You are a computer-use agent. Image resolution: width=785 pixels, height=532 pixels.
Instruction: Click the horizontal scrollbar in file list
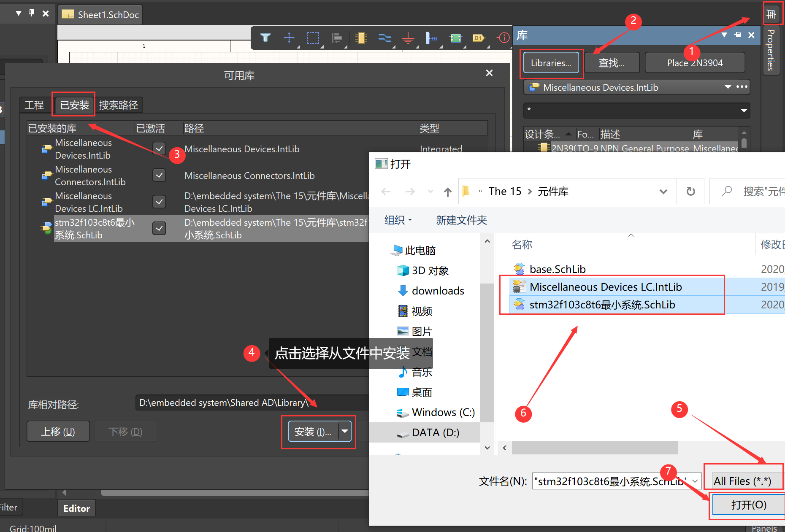pyautogui.click(x=594, y=447)
